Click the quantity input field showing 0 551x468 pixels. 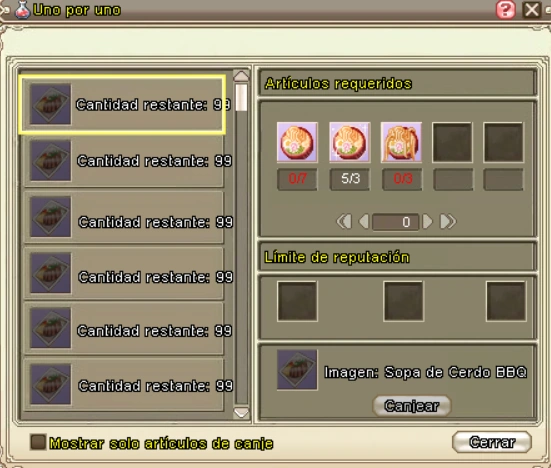396,222
